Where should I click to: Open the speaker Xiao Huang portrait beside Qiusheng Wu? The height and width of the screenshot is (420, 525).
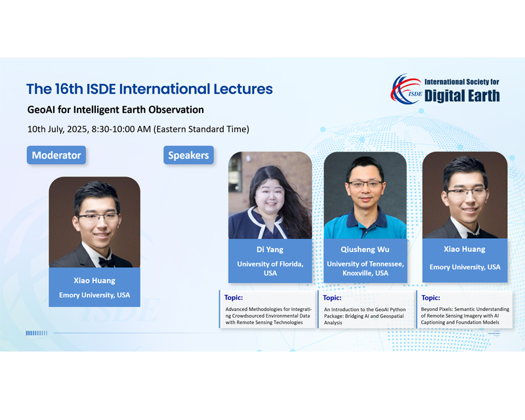(x=465, y=195)
